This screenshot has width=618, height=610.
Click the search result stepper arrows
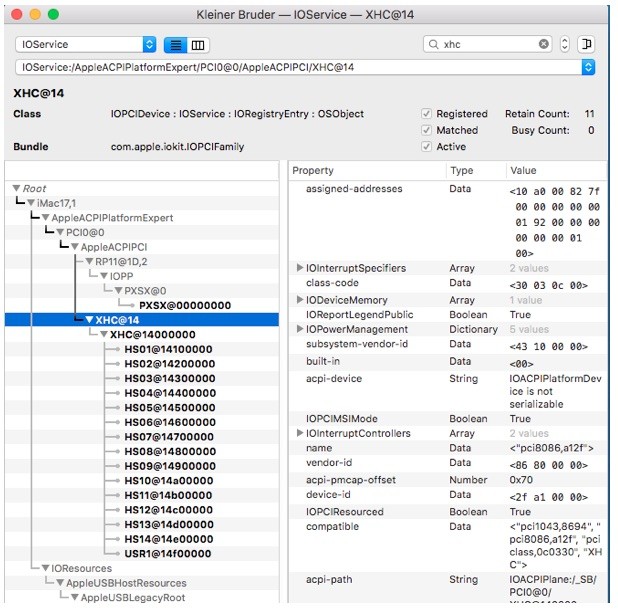(x=565, y=45)
